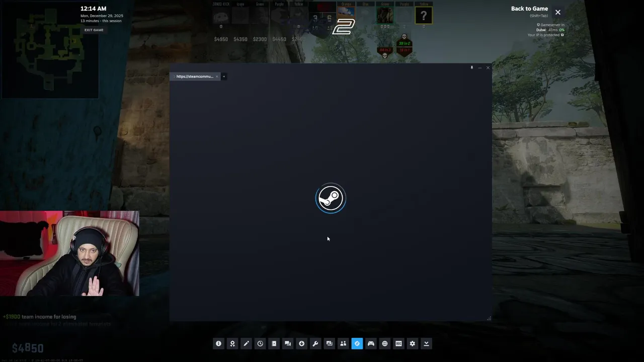The image size is (644, 362).
Task: Open the game overview info icon
Action: pyautogui.click(x=218, y=343)
